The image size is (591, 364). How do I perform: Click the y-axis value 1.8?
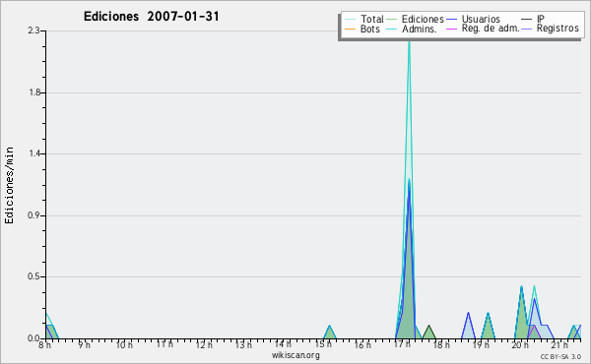coord(33,92)
